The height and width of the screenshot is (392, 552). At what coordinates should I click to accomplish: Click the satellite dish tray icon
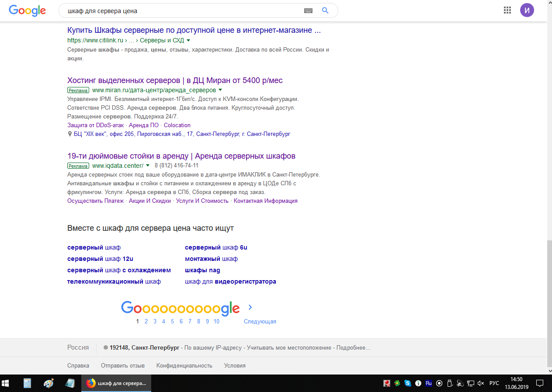click(x=460, y=383)
